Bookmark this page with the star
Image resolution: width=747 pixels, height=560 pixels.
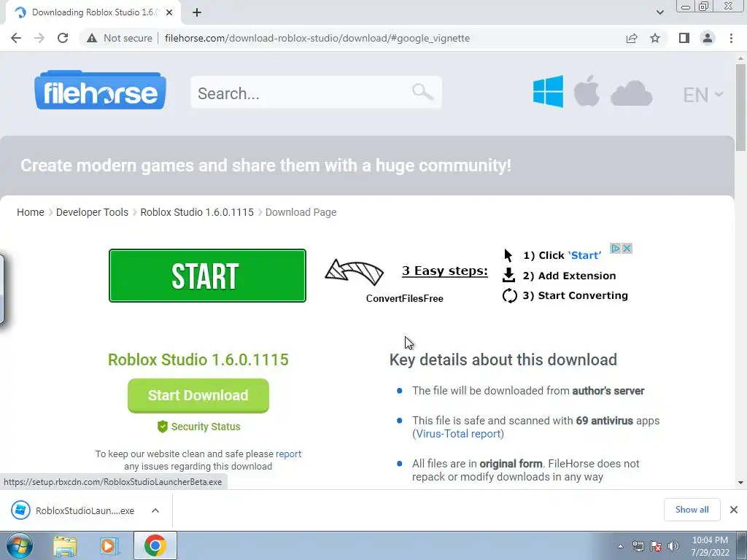pos(655,38)
